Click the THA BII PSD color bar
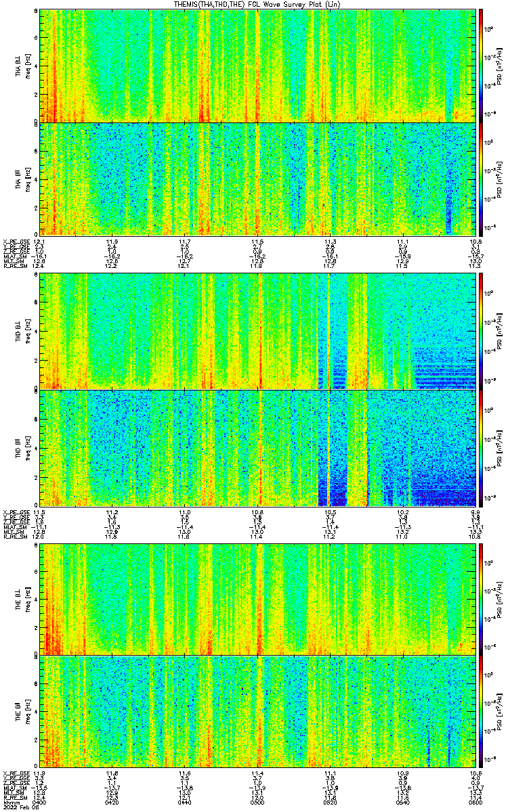 (x=482, y=179)
